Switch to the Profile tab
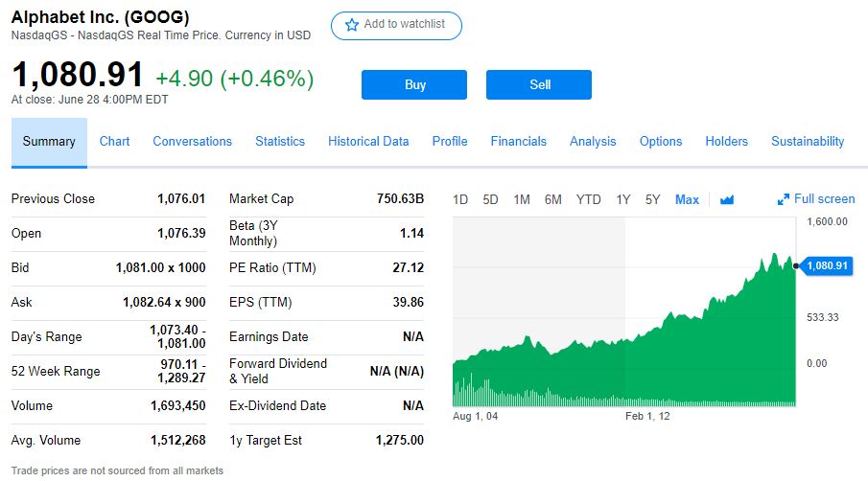 tap(450, 142)
